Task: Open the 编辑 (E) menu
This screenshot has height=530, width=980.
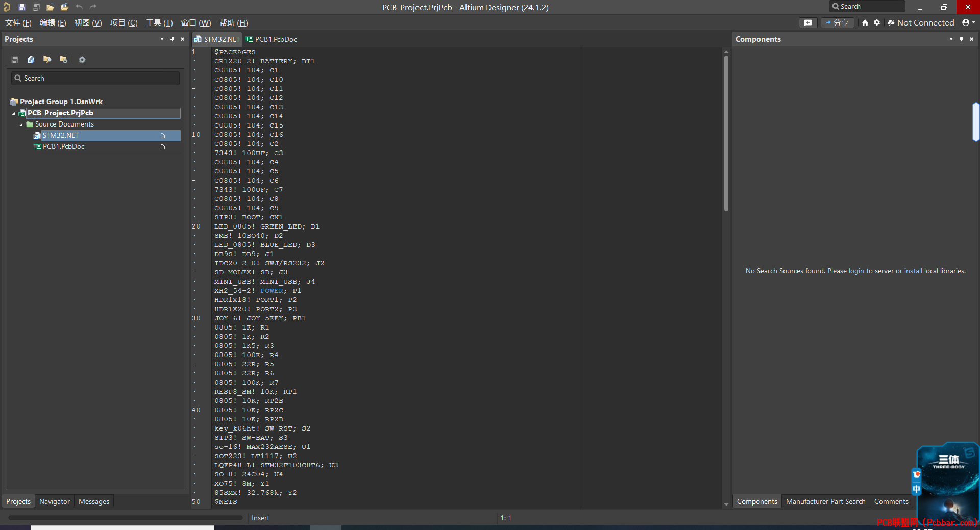Action: 53,23
